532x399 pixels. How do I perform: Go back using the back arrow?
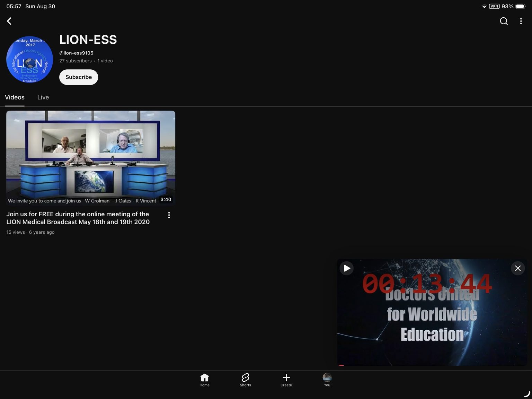(9, 21)
